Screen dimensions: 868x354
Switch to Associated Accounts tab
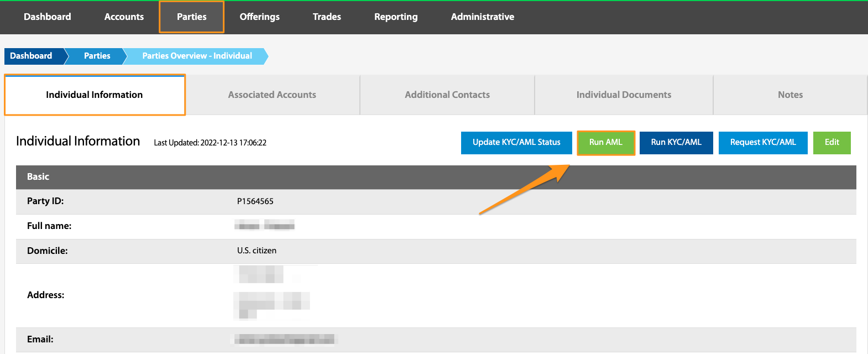[272, 95]
